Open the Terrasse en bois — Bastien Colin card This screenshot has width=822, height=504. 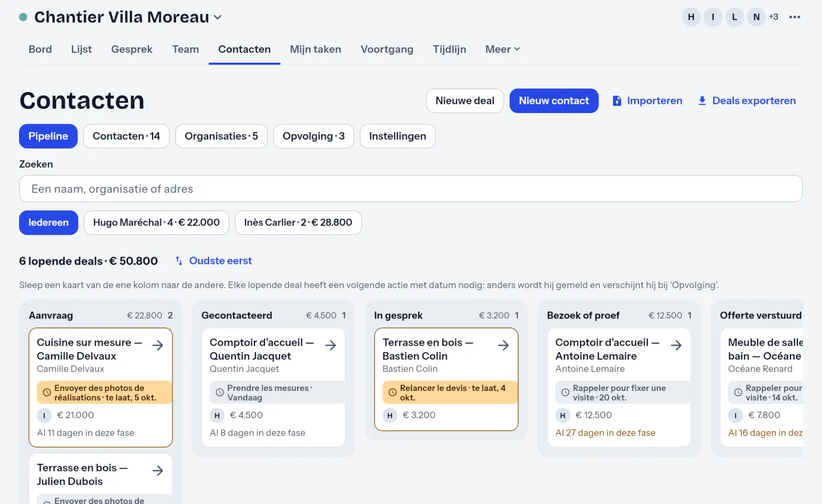click(446, 379)
